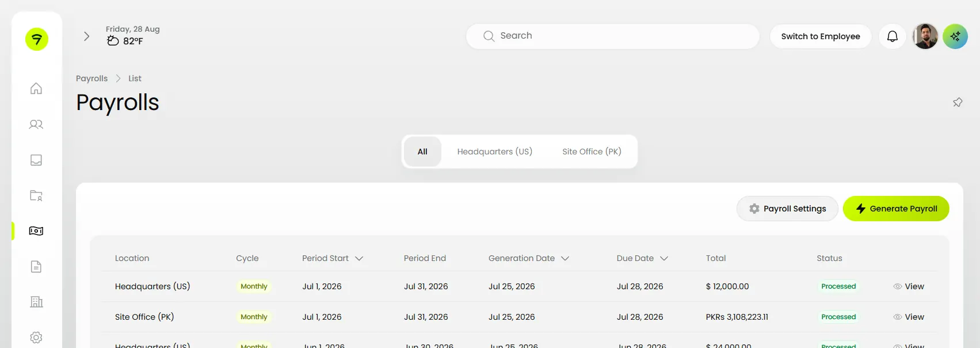Open notifications bell icon

[x=893, y=36]
